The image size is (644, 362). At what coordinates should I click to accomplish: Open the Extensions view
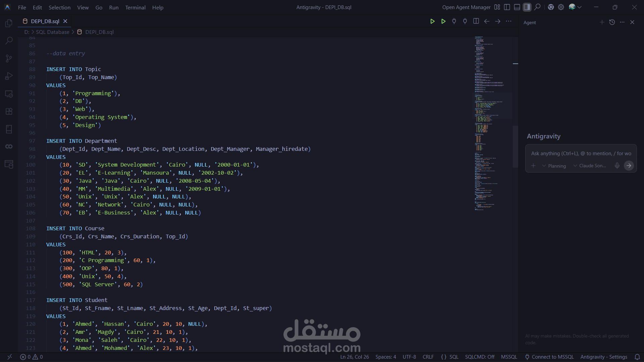(9, 111)
